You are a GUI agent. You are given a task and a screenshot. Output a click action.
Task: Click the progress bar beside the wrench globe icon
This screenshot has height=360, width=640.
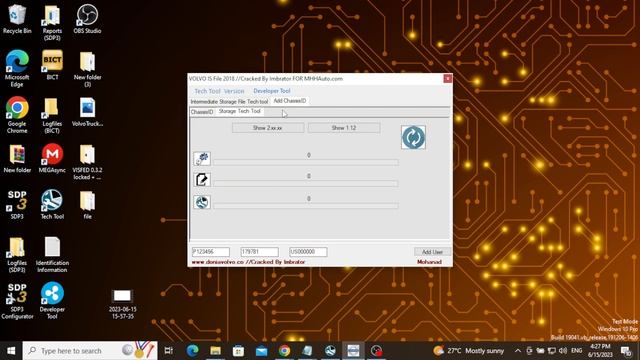[306, 206]
